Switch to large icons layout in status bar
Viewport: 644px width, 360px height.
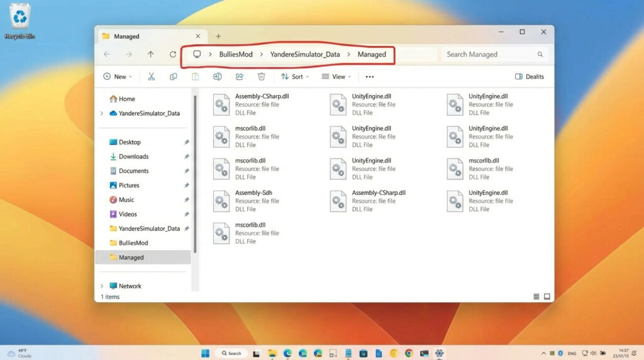tap(547, 296)
